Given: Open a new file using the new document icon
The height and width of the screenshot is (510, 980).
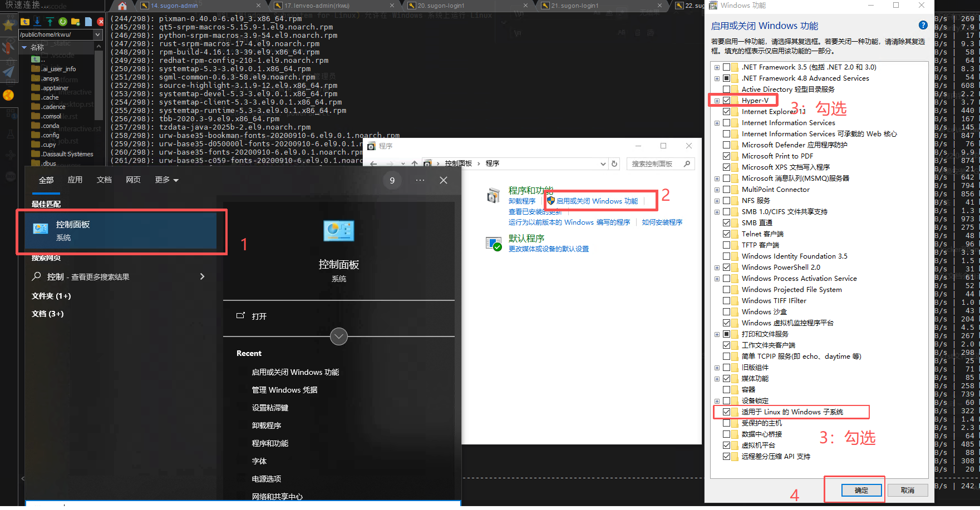Looking at the screenshot, I should click(89, 22).
